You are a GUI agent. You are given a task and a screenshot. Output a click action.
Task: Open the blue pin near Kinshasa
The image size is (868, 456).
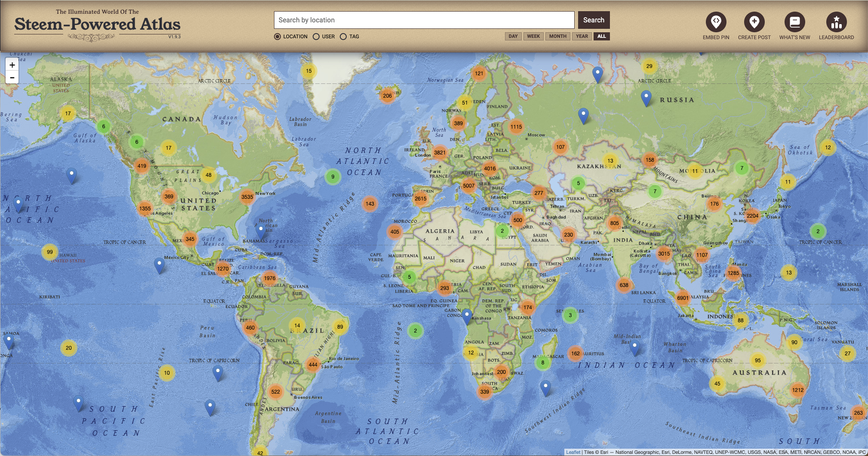pyautogui.click(x=467, y=317)
